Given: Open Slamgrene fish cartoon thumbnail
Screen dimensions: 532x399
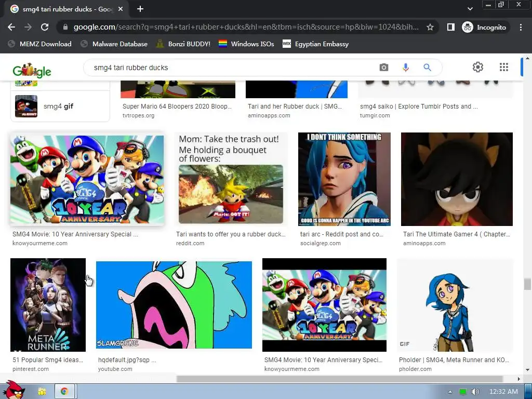Looking at the screenshot, I should click(174, 304).
